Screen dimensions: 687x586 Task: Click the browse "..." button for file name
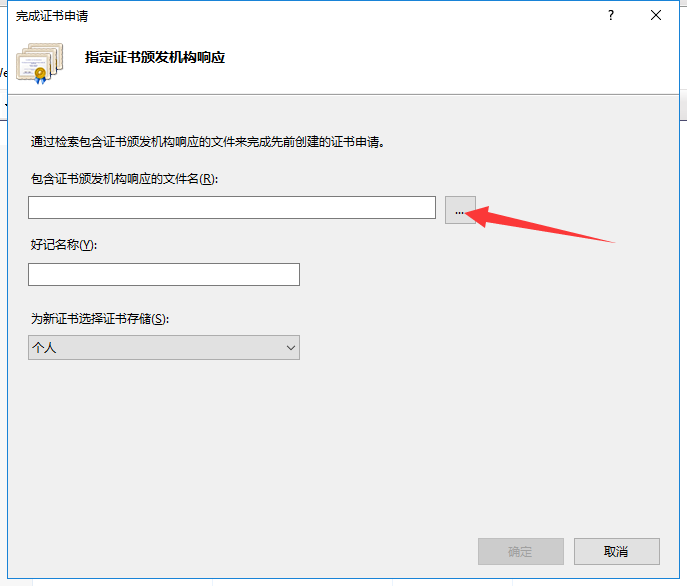pos(460,210)
